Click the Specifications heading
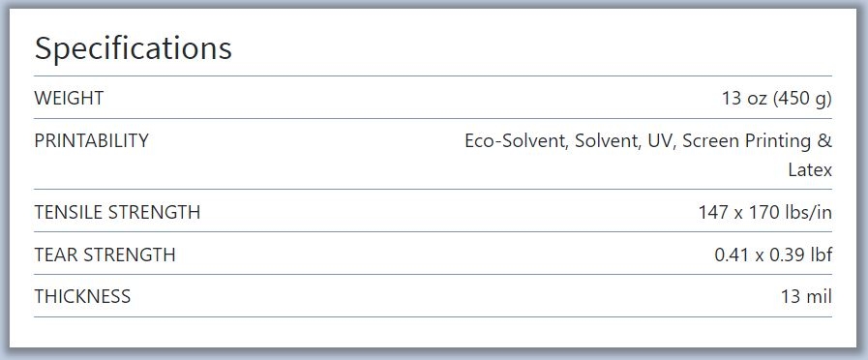The width and height of the screenshot is (868, 360). pyautogui.click(x=133, y=48)
